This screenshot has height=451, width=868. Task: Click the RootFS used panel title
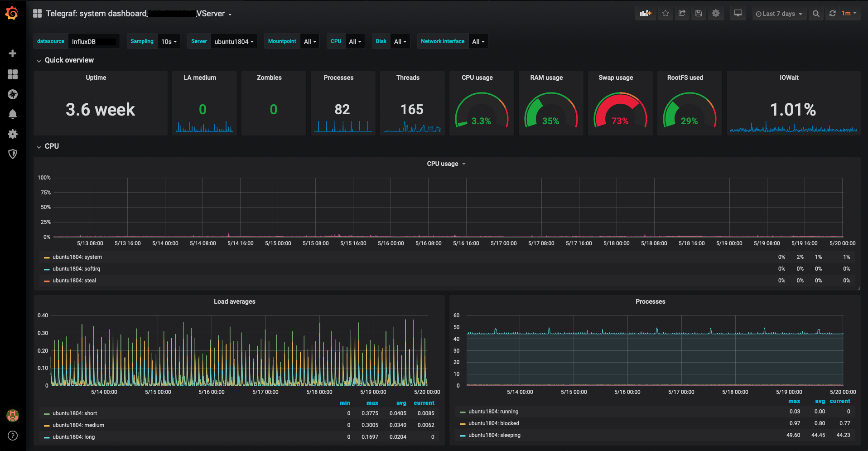(685, 78)
